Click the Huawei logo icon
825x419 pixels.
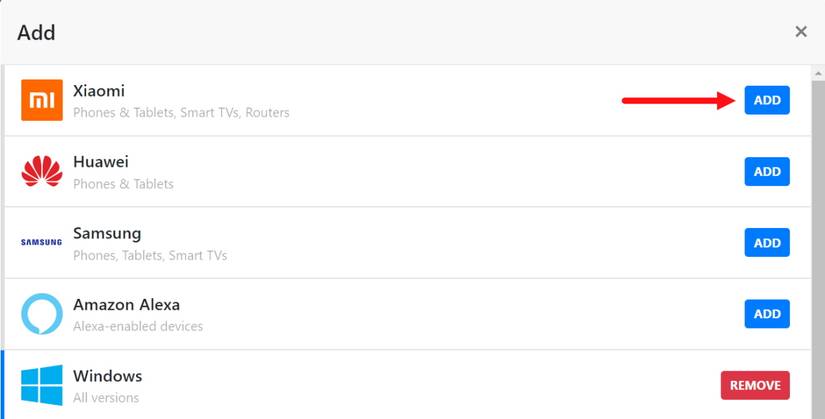[x=42, y=171]
